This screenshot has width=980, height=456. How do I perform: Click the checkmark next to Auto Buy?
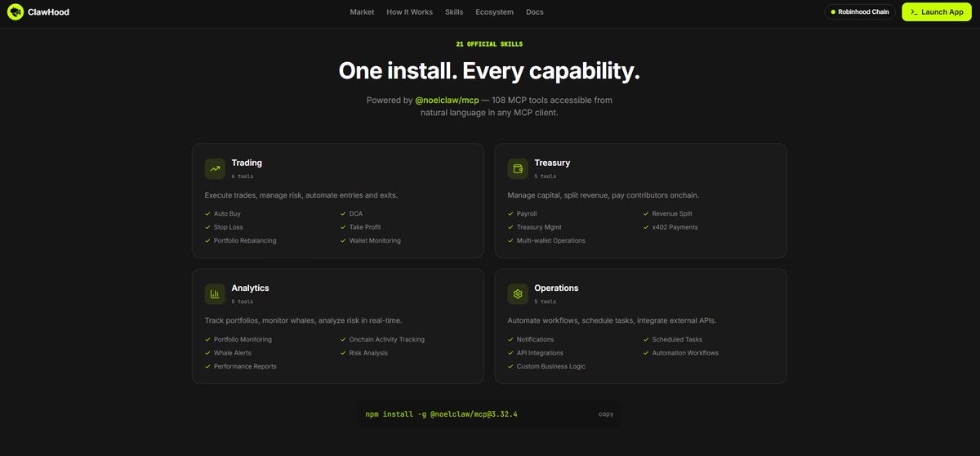[x=207, y=213]
